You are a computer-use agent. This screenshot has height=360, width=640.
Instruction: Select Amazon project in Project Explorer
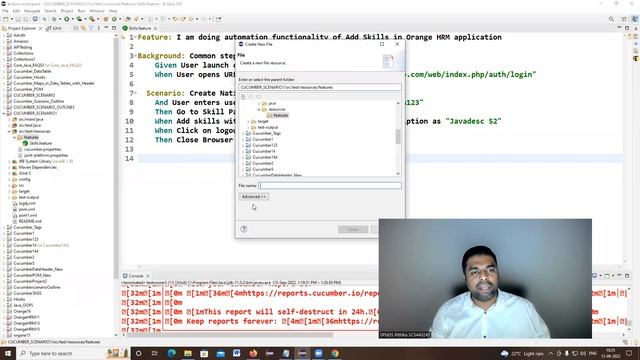(x=21, y=41)
